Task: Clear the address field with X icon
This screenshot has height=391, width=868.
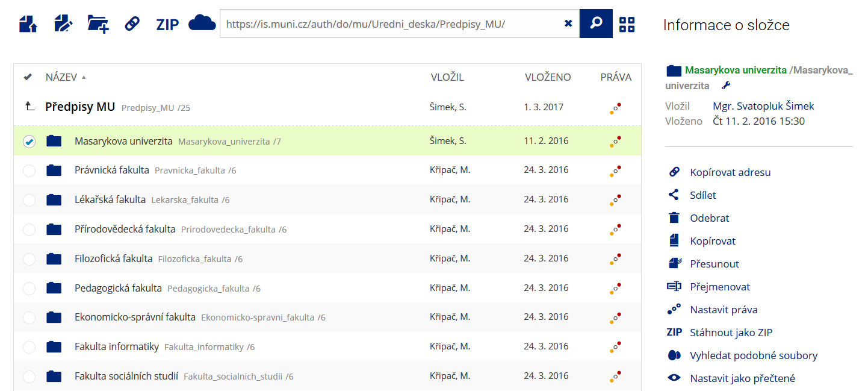Action: point(568,23)
